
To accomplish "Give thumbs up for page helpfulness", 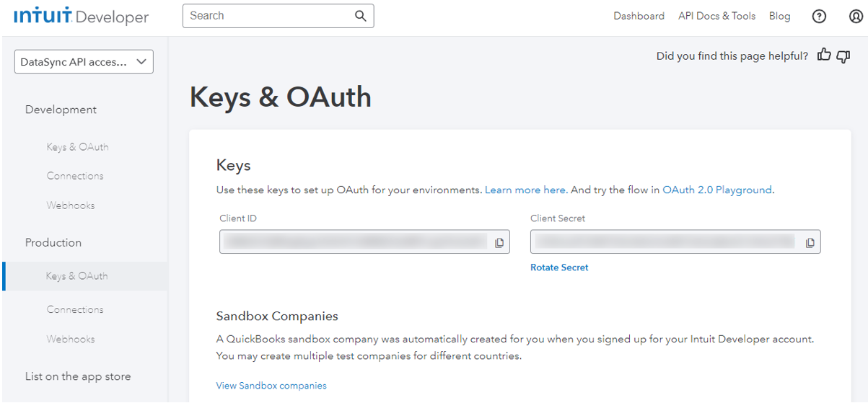I will coord(824,56).
